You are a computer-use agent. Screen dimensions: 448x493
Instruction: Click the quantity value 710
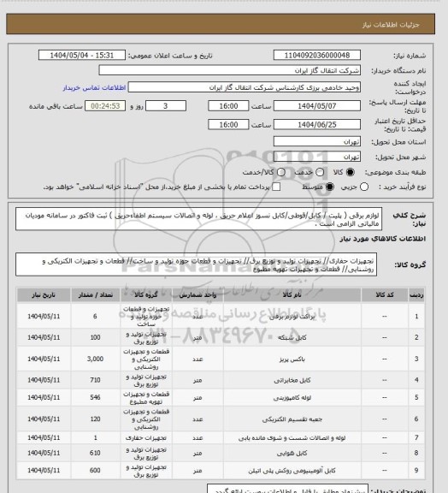click(x=95, y=380)
